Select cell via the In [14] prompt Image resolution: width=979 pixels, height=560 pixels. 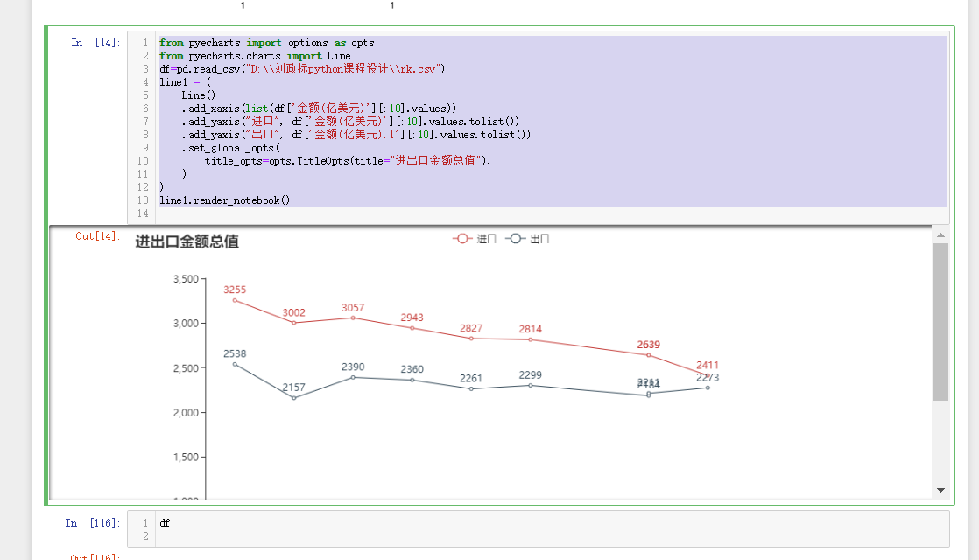[95, 42]
